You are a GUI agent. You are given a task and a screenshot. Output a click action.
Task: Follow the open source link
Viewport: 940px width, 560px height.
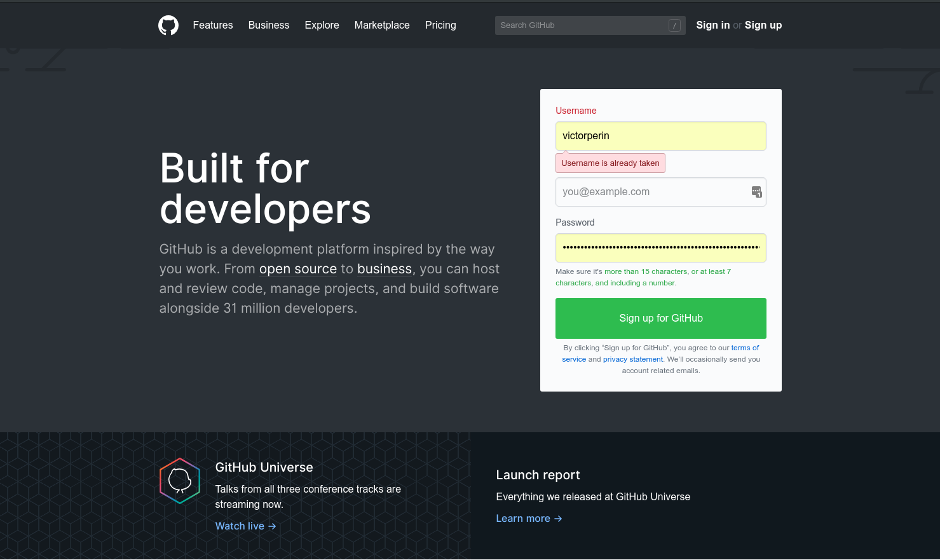(298, 269)
